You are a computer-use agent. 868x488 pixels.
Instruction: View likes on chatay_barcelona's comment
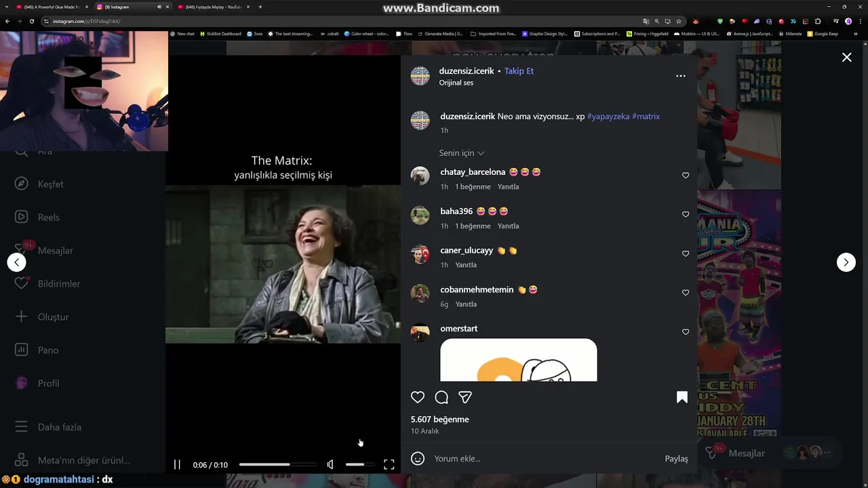coord(473,187)
